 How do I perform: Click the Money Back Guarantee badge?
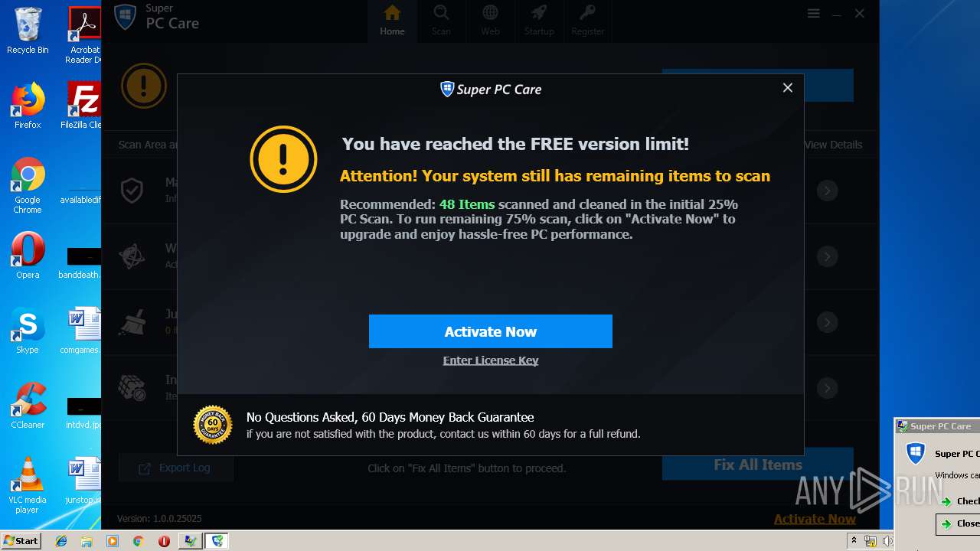212,425
